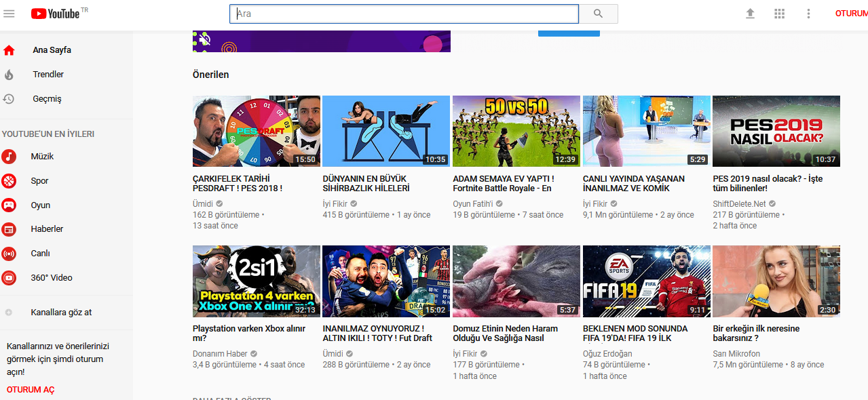Viewport: 868px width, 400px height.
Task: Go to Ana Sayfa via home icon
Action: click(x=9, y=50)
